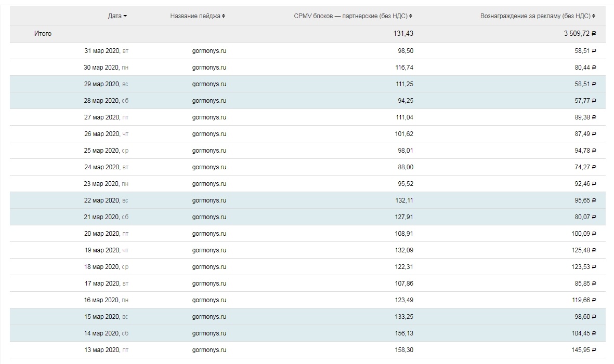Screen dimensions: 614x364
Task: Click sort icon beside Вознаграждение за рекламу
Action: pyautogui.click(x=594, y=16)
